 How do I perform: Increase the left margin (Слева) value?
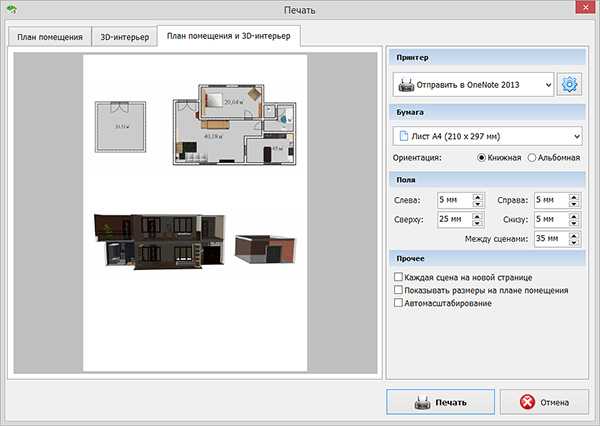(478, 196)
